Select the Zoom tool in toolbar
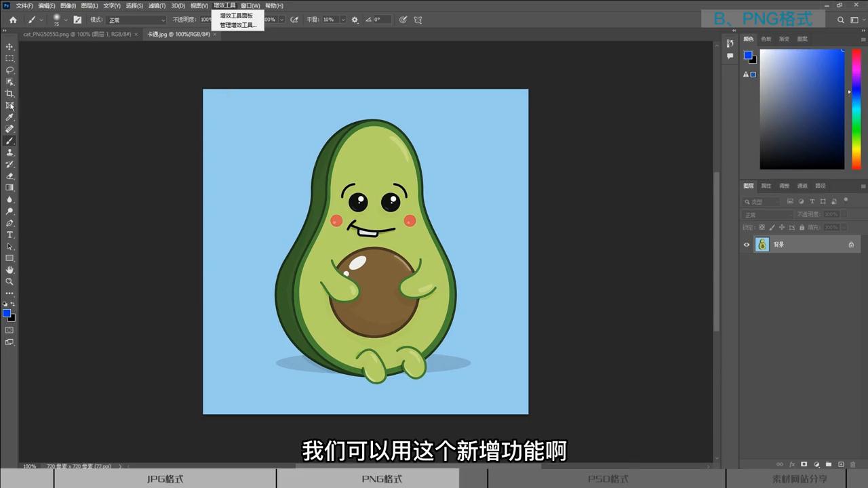Screen dimensions: 868x488 [9, 281]
